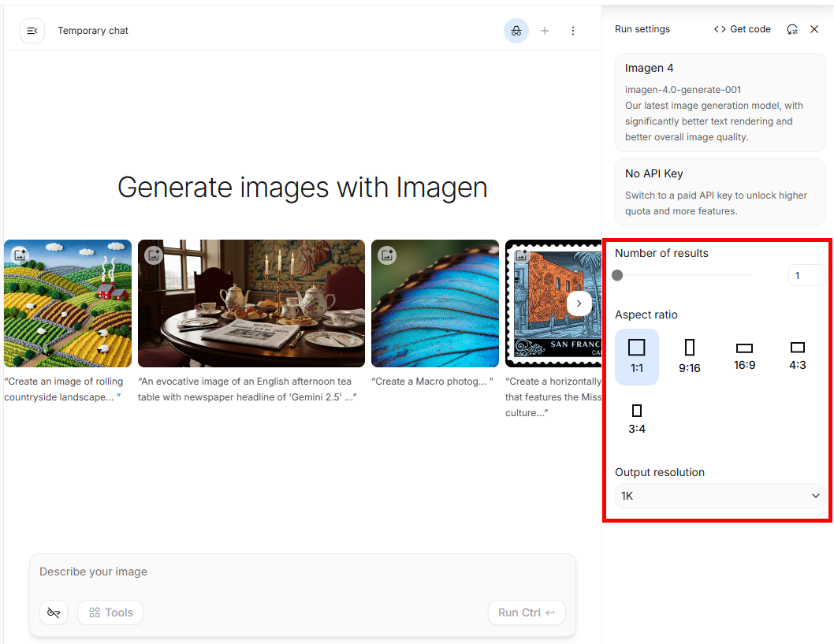Image resolution: width=834 pixels, height=644 pixels.
Task: Choose the 16:9 aspect ratio
Action: (744, 356)
